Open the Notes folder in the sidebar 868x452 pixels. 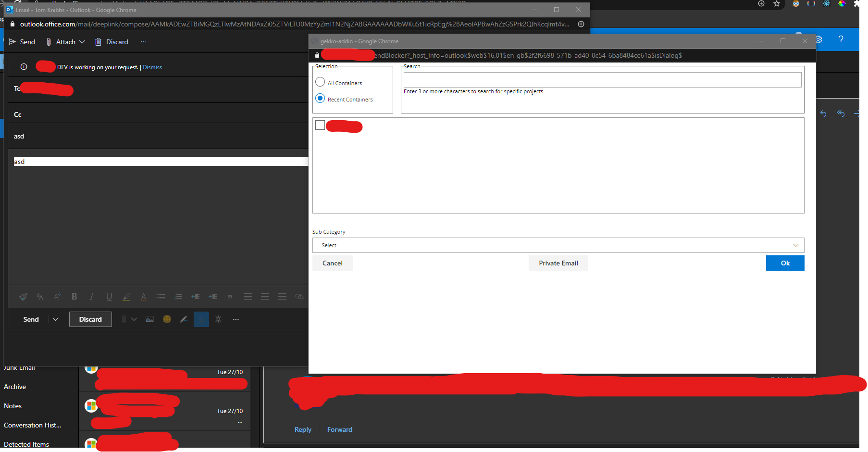point(12,406)
